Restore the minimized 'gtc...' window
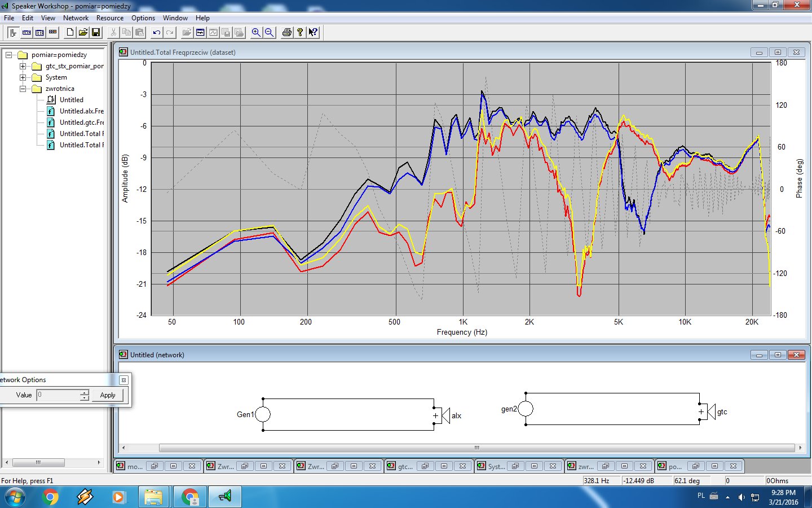812x508 pixels. 425,466
